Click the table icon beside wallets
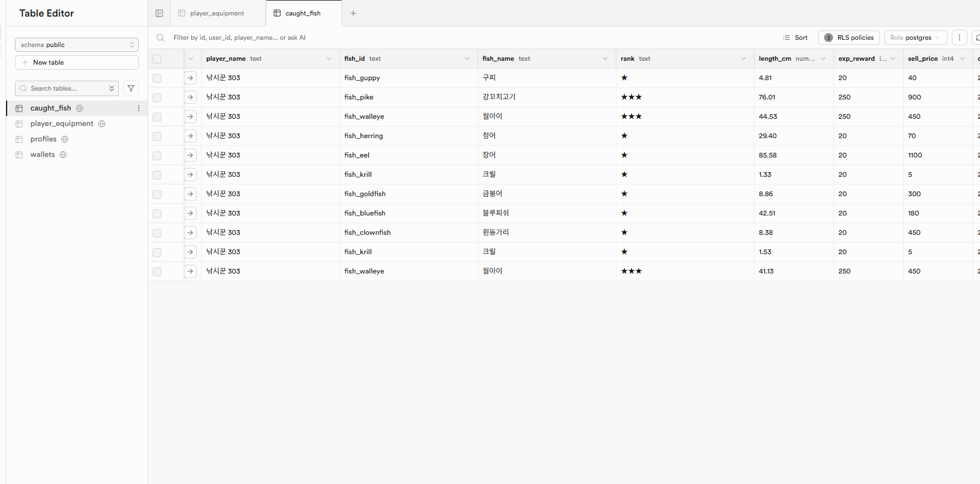Image resolution: width=980 pixels, height=484 pixels. tap(19, 155)
